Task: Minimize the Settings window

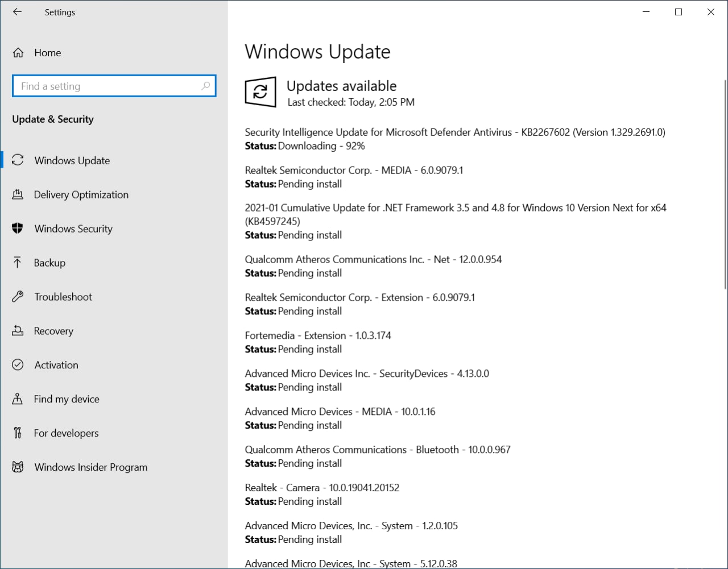Action: pyautogui.click(x=646, y=12)
